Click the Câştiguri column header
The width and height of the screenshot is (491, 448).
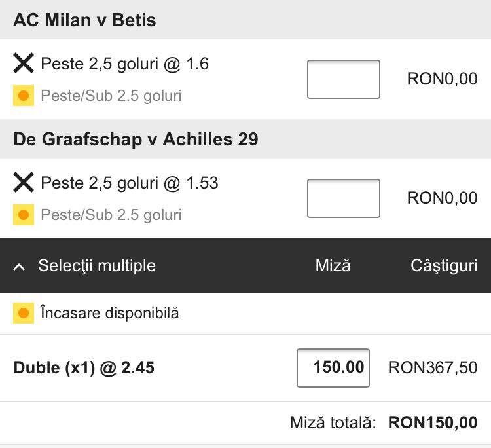point(444,266)
